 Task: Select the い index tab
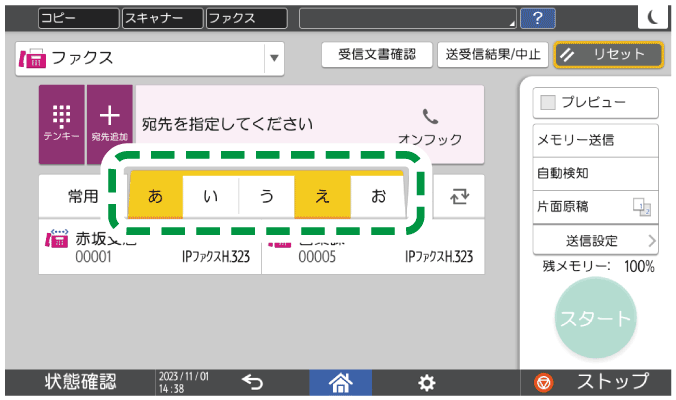pos(211,197)
